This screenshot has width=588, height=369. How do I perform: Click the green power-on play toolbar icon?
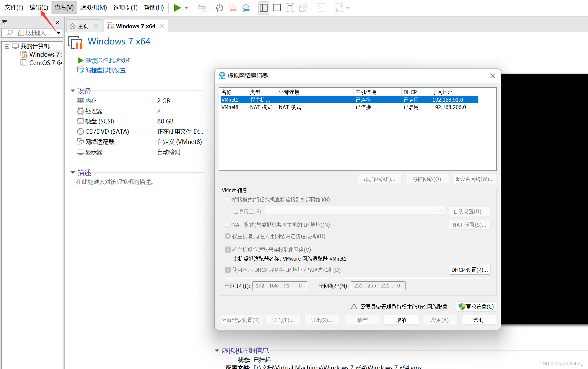tap(177, 8)
